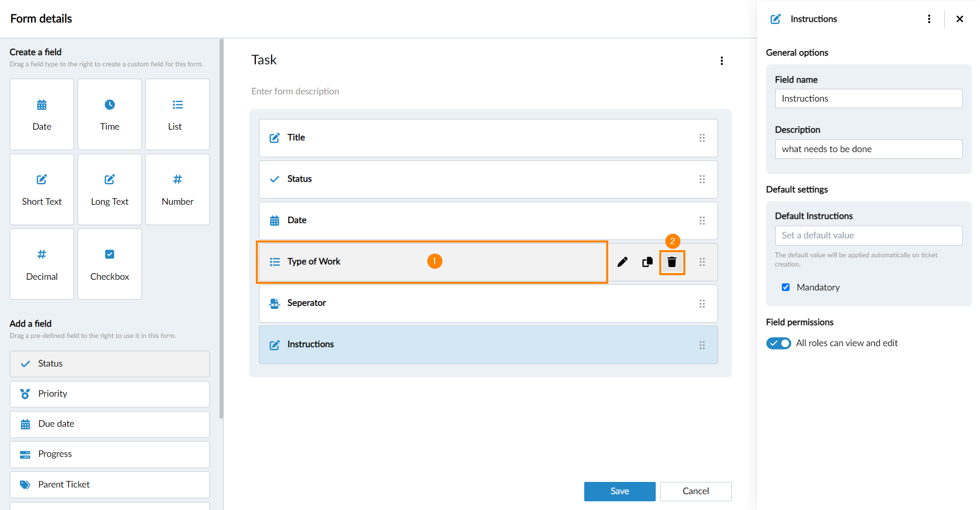Click the drag handle on the Seperator row
This screenshot has height=510, width=980.
pos(702,304)
